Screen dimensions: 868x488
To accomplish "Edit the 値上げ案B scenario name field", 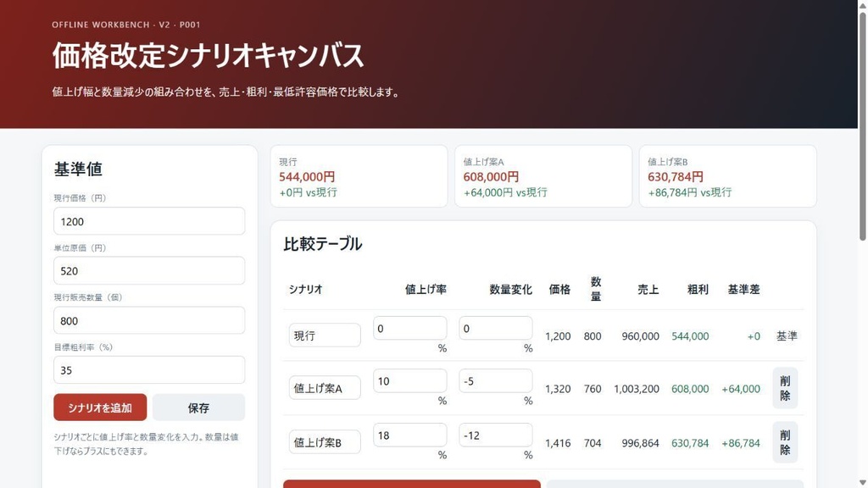I will click(325, 442).
